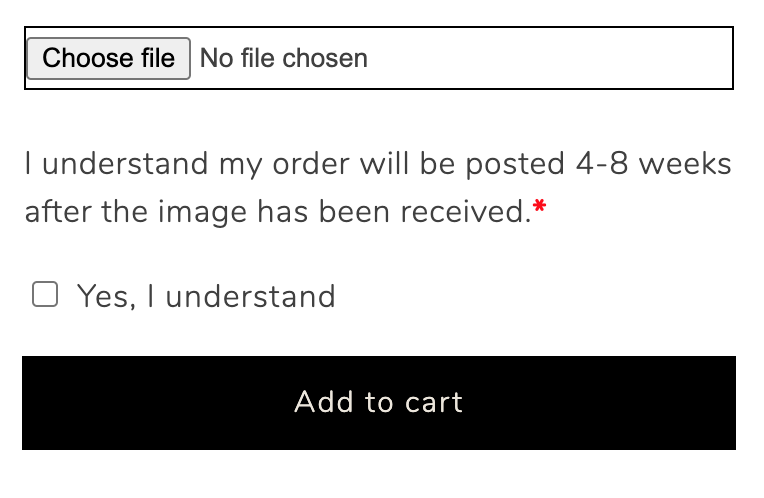Open the file picker via Choose file
Viewport: 764px width, 498px height.
coord(108,58)
